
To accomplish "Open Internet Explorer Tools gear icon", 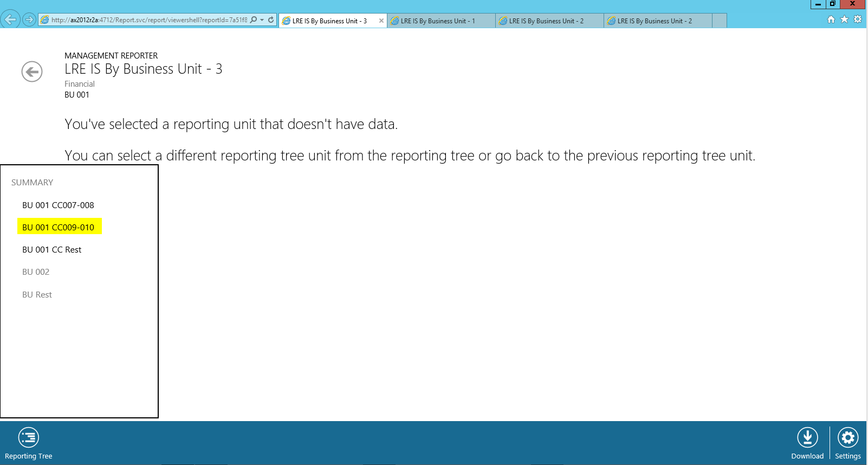I will click(x=858, y=20).
